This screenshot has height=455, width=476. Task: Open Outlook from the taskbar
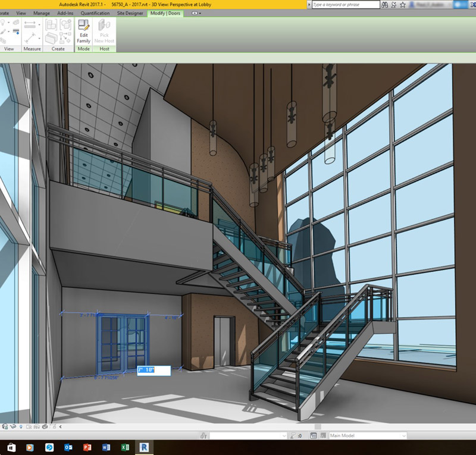coord(68,447)
